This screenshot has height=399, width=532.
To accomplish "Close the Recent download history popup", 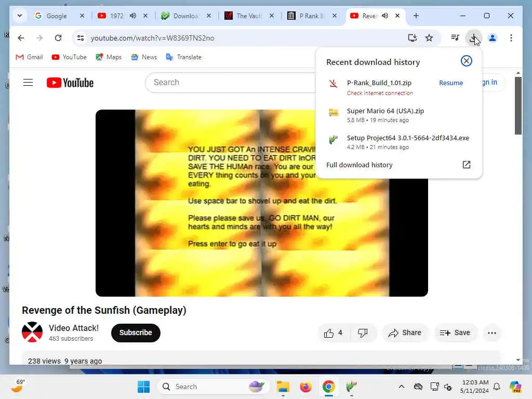I will coord(466,61).
